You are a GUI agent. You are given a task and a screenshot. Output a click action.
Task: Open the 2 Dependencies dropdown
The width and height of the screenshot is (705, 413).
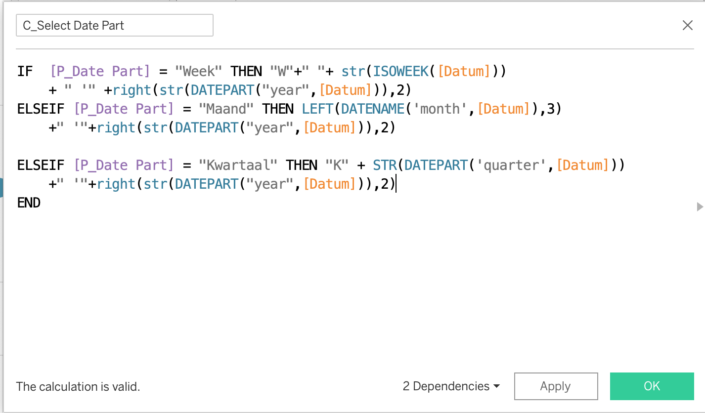pos(451,386)
